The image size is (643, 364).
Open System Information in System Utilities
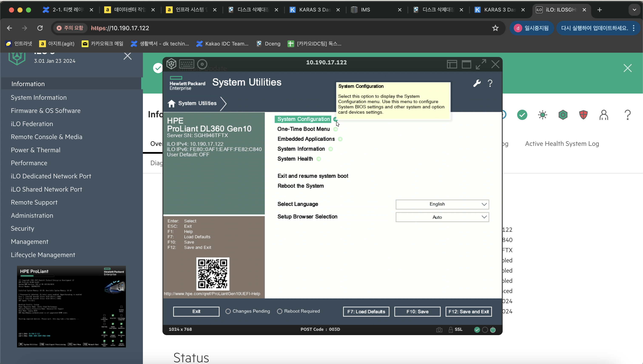click(301, 149)
